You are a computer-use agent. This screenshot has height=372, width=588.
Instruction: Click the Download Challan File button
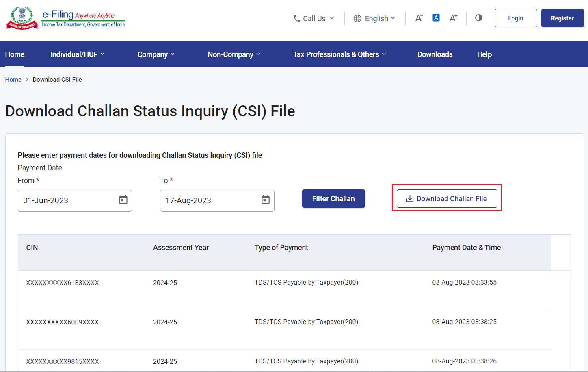[447, 199]
